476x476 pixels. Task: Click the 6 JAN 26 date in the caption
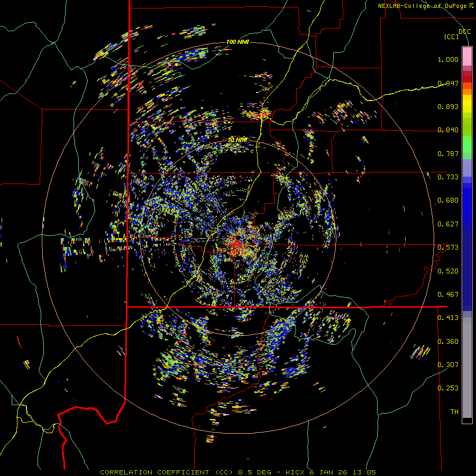(329, 472)
